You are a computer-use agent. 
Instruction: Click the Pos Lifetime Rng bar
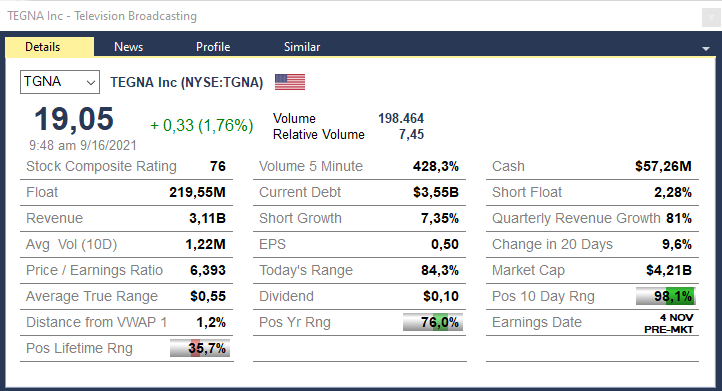pos(199,348)
